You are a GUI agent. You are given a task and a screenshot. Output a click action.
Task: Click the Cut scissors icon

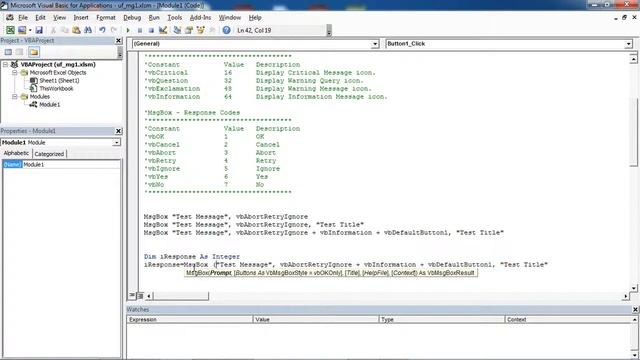tap(53, 30)
